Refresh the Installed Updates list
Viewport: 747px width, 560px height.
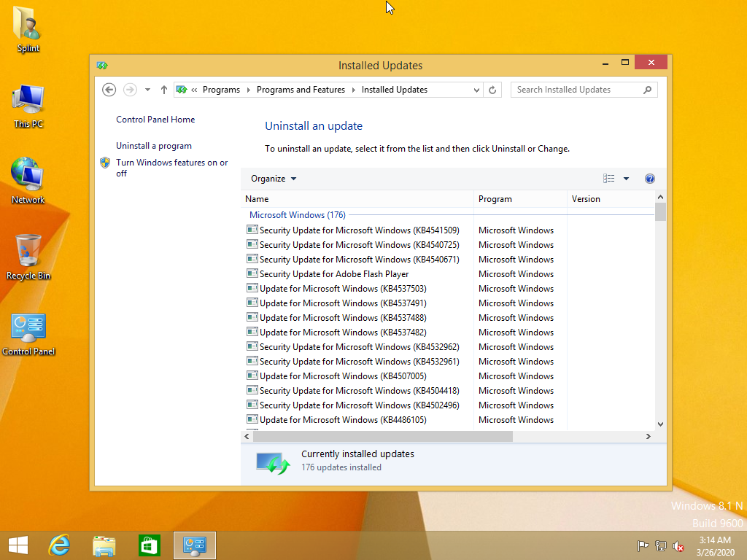(492, 90)
